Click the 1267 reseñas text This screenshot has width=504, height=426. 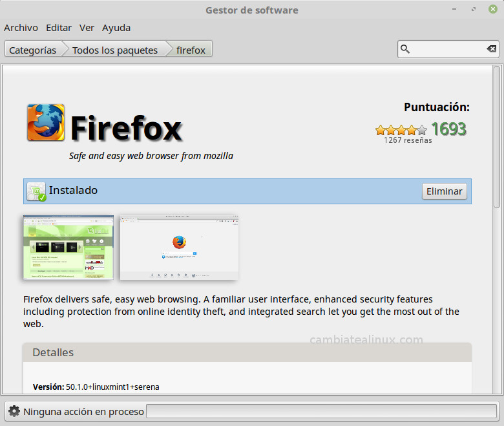pos(408,140)
